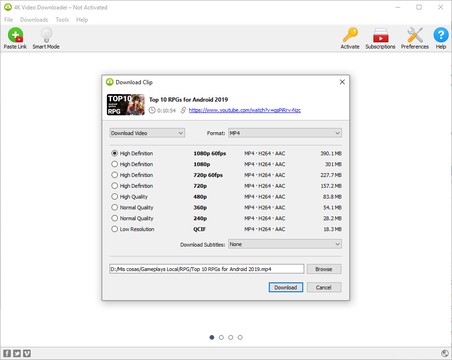Open the Activate key icon
Viewport: 452px width, 360px height.
pos(350,35)
